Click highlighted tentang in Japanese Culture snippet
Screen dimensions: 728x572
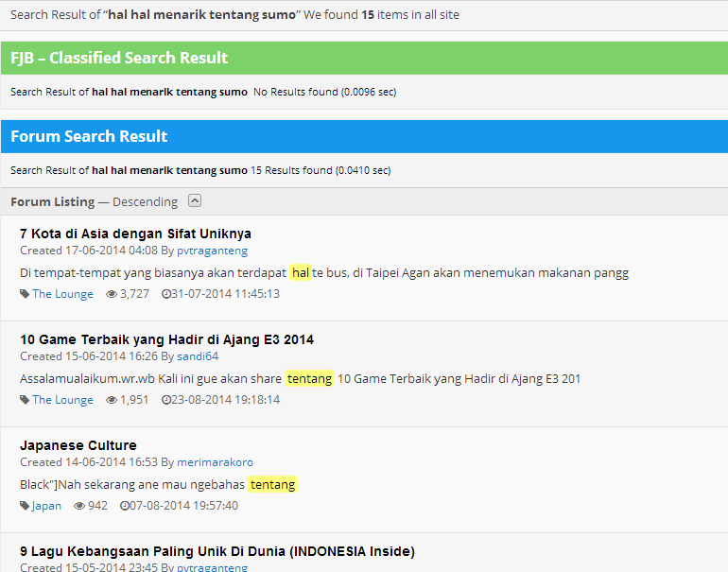(272, 484)
